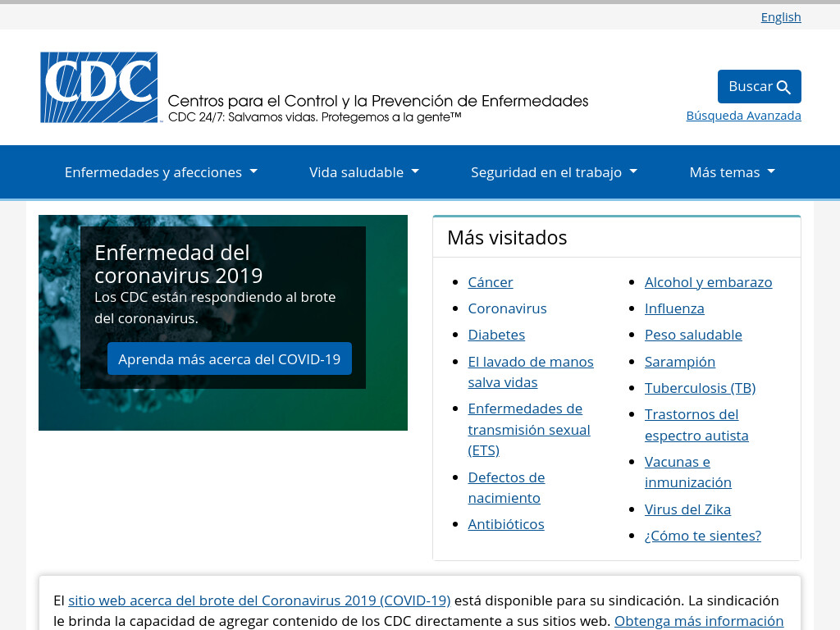Switch the site to English
The image size is (840, 630).
781,17
